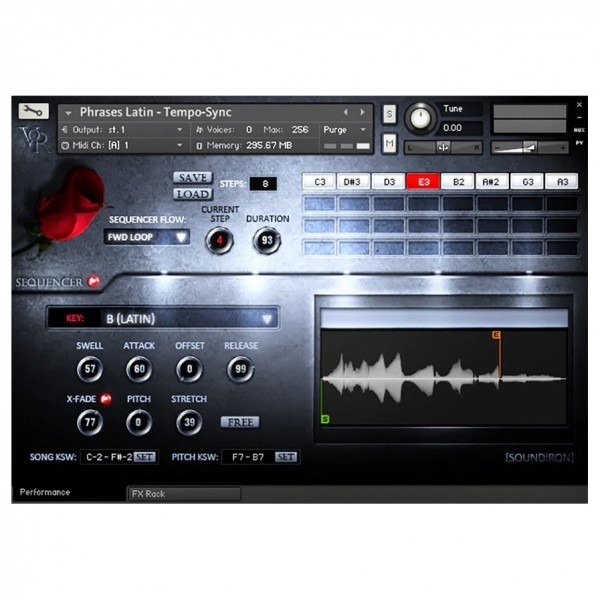Select the D#3 sequencer step
This screenshot has height=600, width=600.
354,182
